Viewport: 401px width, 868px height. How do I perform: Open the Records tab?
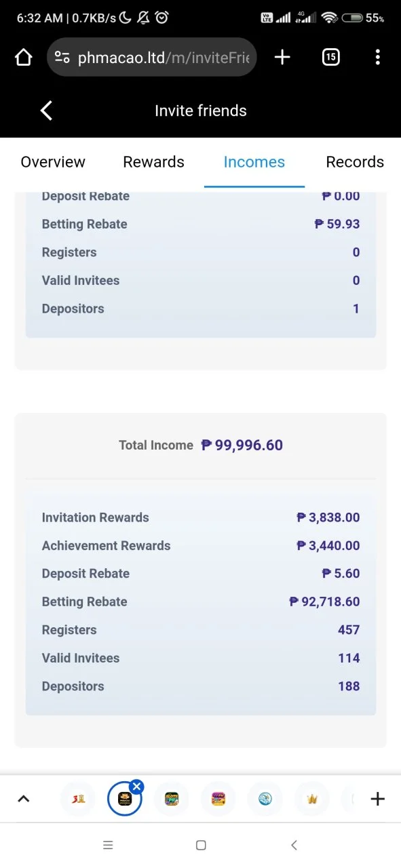pyautogui.click(x=355, y=162)
